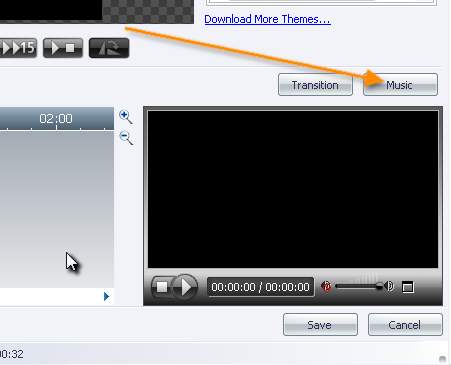This screenshot has height=365, width=451.
Task: Open Download More Themes link
Action: click(x=267, y=19)
